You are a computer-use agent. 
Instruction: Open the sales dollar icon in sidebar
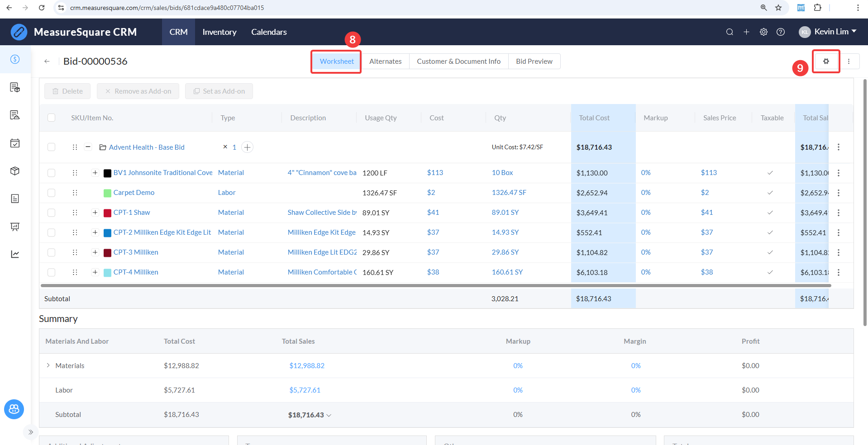pyautogui.click(x=15, y=59)
